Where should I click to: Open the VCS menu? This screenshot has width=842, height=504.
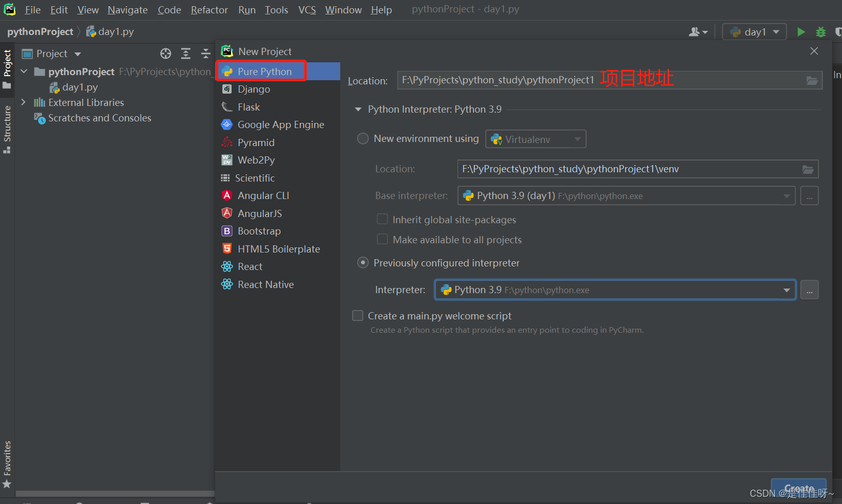point(307,10)
